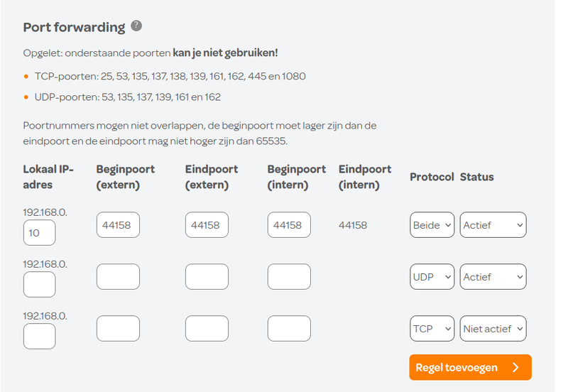Click the Regel toevoegen button

[470, 367]
